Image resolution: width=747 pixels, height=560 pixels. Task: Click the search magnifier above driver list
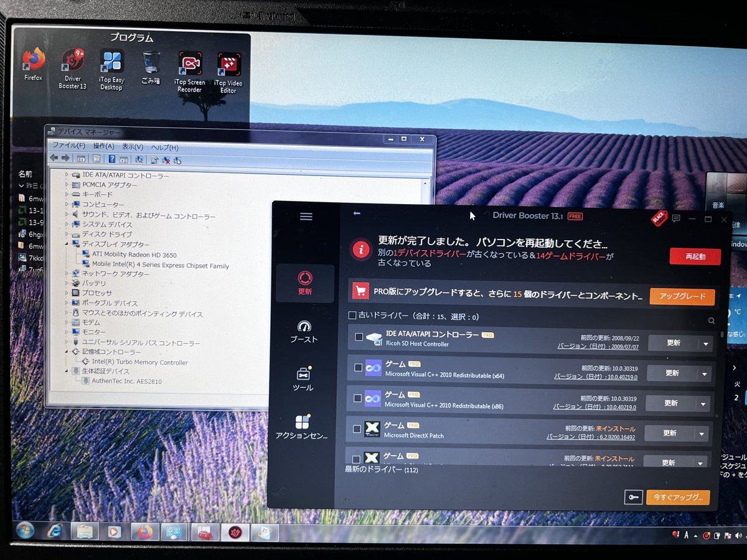click(x=712, y=321)
